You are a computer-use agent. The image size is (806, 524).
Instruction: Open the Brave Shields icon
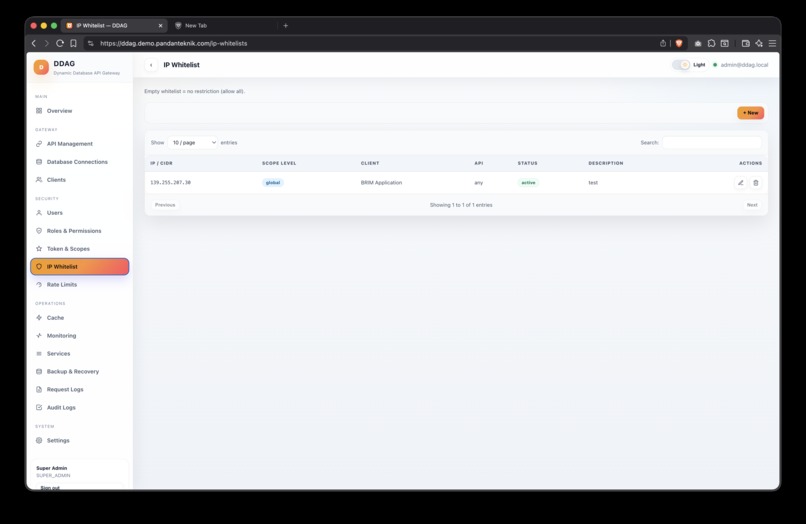(x=679, y=43)
